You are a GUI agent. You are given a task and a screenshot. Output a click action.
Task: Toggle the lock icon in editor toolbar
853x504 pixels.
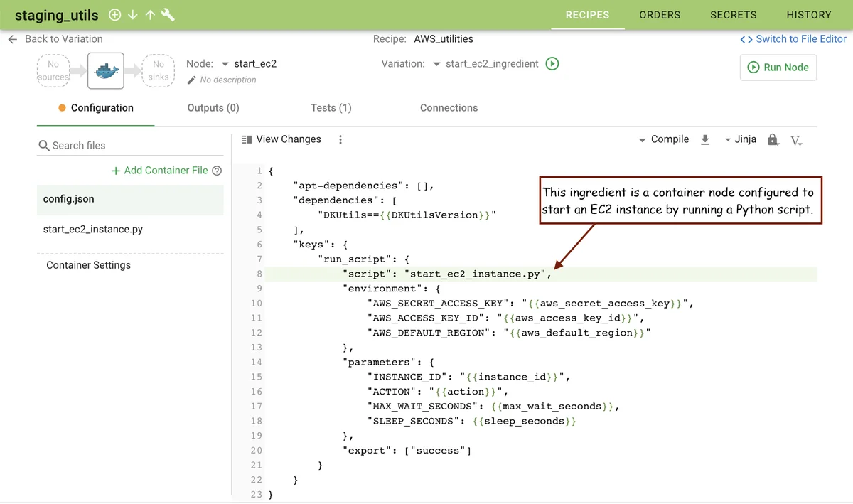pos(773,140)
